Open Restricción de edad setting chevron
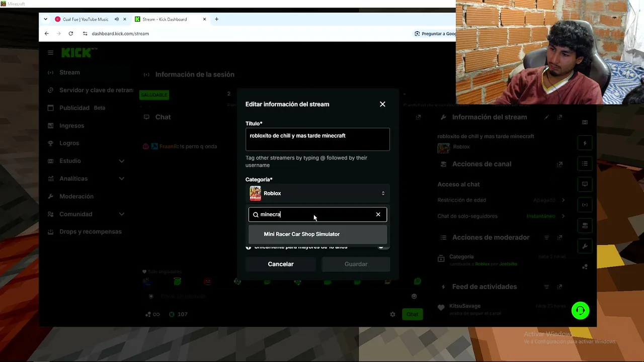The width and height of the screenshot is (644, 362). [563, 200]
